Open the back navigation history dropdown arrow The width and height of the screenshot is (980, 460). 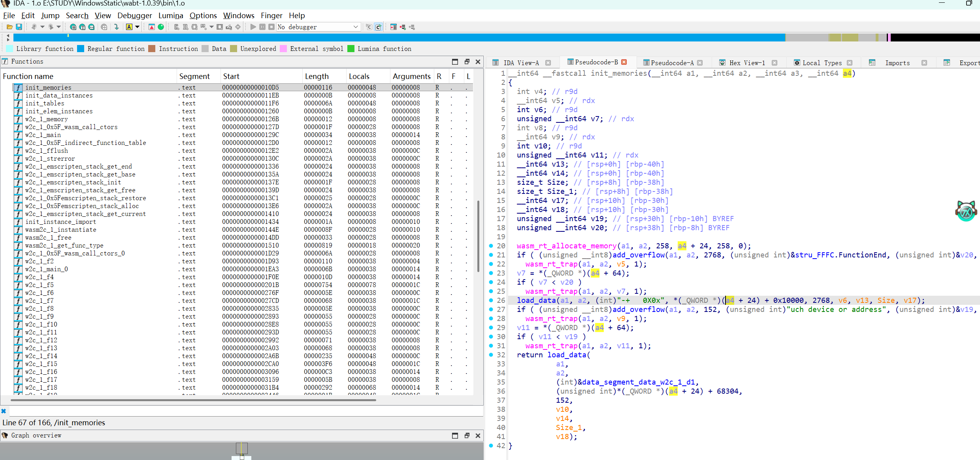pos(42,27)
